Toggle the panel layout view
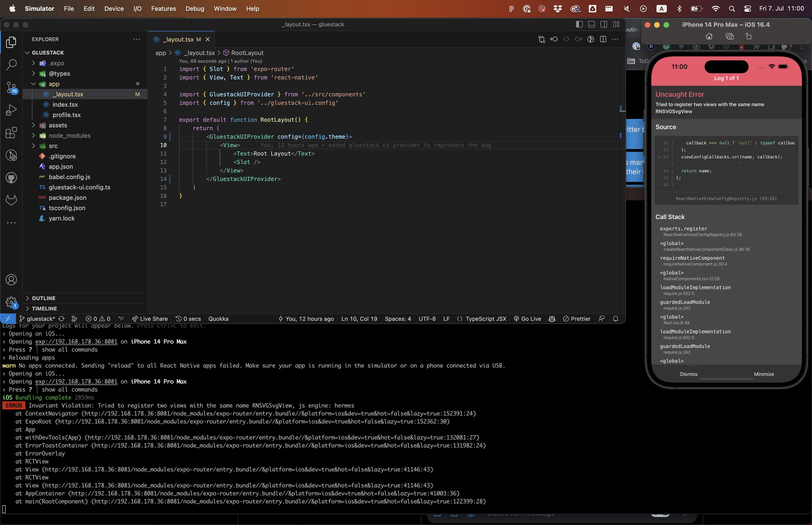The image size is (812, 525). tap(591, 24)
